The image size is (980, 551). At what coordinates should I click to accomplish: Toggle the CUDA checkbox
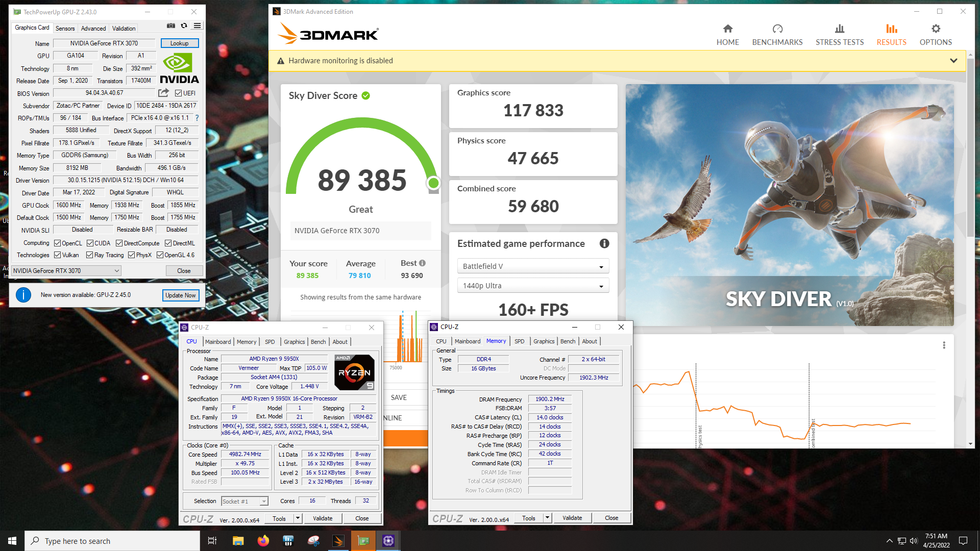(x=90, y=243)
